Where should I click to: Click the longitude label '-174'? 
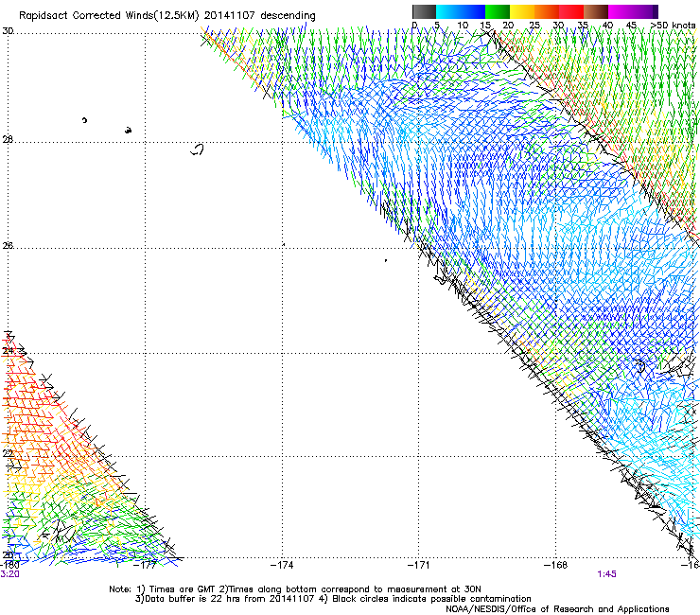tap(282, 565)
